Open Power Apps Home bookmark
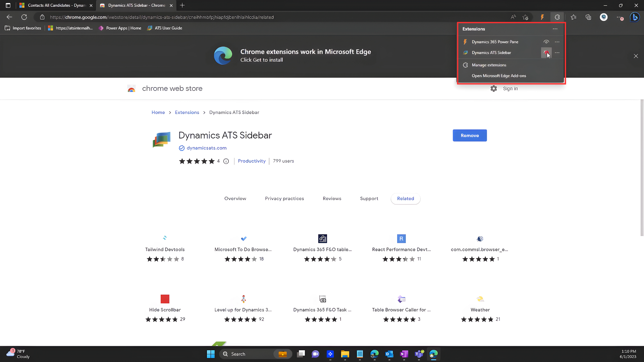The width and height of the screenshot is (644, 362). point(120,28)
